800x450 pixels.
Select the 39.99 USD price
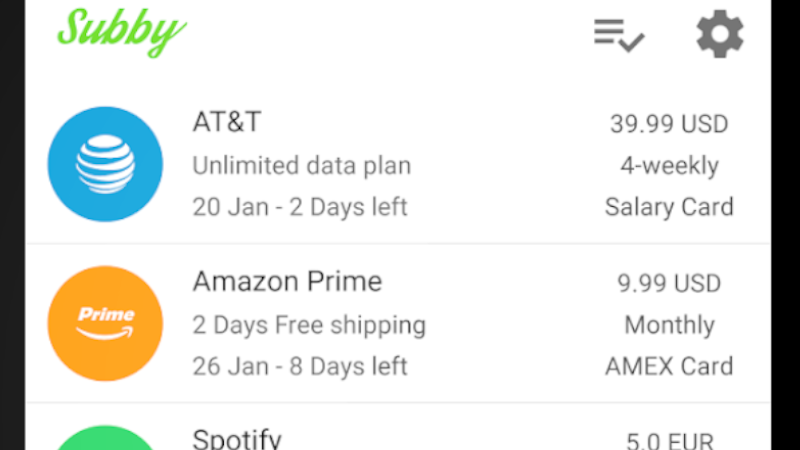[x=669, y=124]
